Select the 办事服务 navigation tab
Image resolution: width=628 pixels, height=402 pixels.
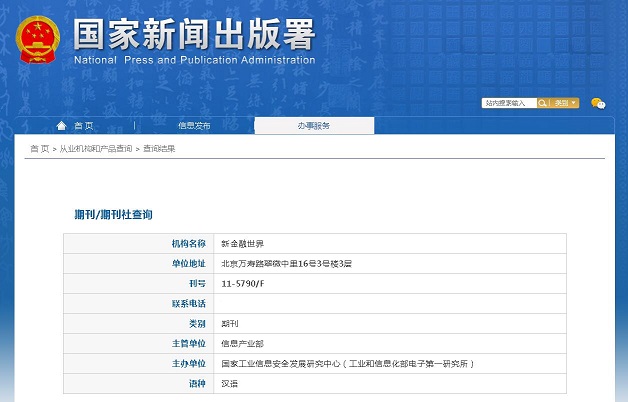point(313,126)
